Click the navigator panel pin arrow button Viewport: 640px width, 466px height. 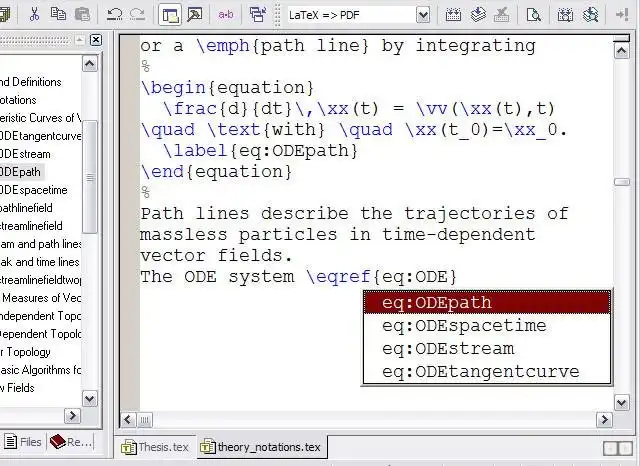(x=80, y=40)
